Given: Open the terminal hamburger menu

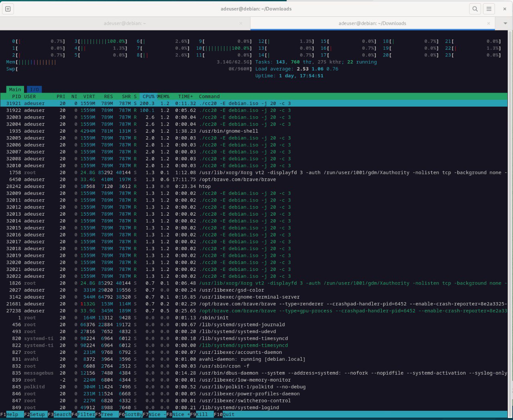Looking at the screenshot, I should (x=489, y=8).
